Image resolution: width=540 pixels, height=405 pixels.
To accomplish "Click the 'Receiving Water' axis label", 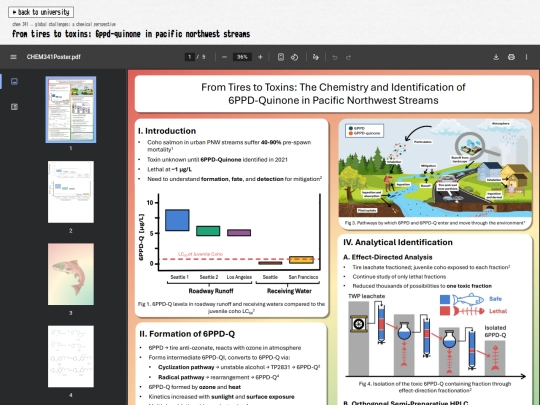I will [289, 291].
